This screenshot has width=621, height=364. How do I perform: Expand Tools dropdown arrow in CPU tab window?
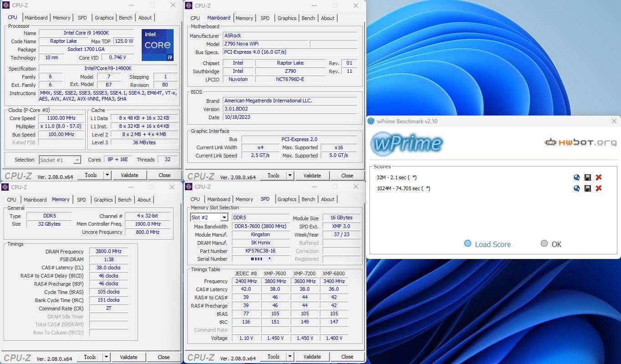(107, 175)
